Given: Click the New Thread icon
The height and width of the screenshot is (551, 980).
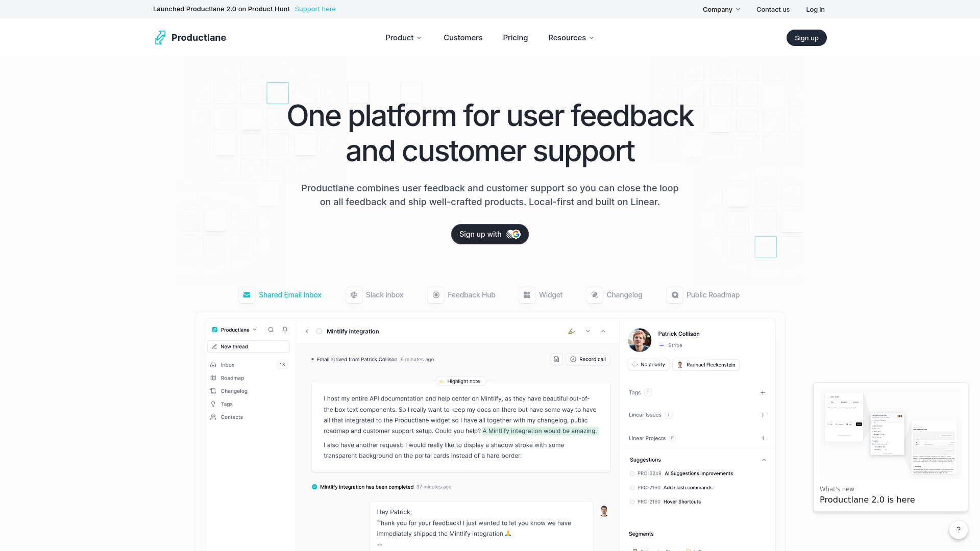Looking at the screenshot, I should (x=215, y=346).
